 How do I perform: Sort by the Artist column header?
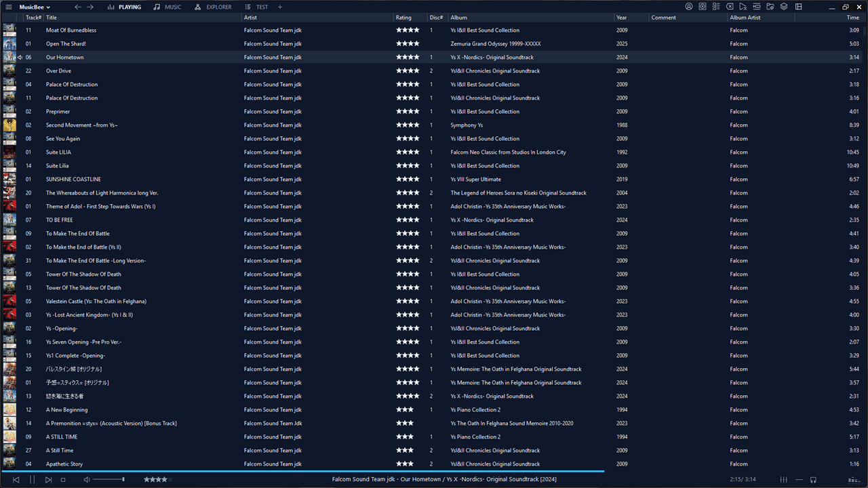(x=317, y=18)
